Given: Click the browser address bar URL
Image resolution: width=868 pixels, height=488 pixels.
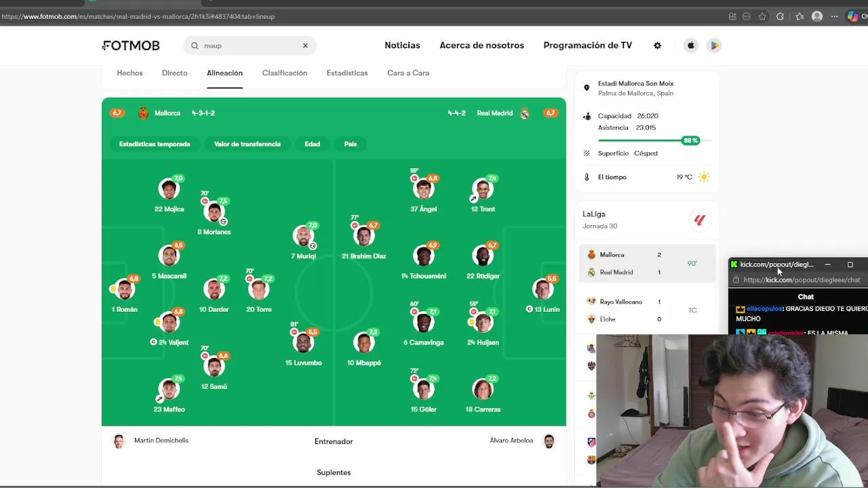Looking at the screenshot, I should tap(138, 16).
